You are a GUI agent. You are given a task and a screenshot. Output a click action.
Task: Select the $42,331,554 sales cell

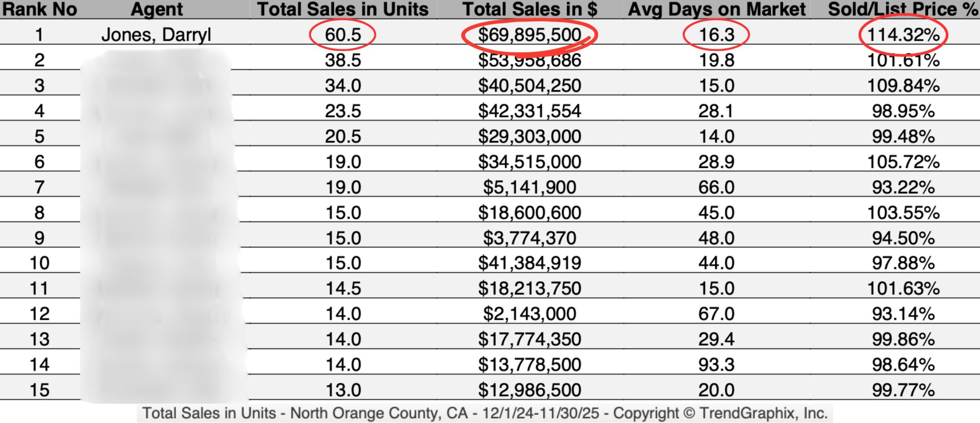pyautogui.click(x=529, y=111)
